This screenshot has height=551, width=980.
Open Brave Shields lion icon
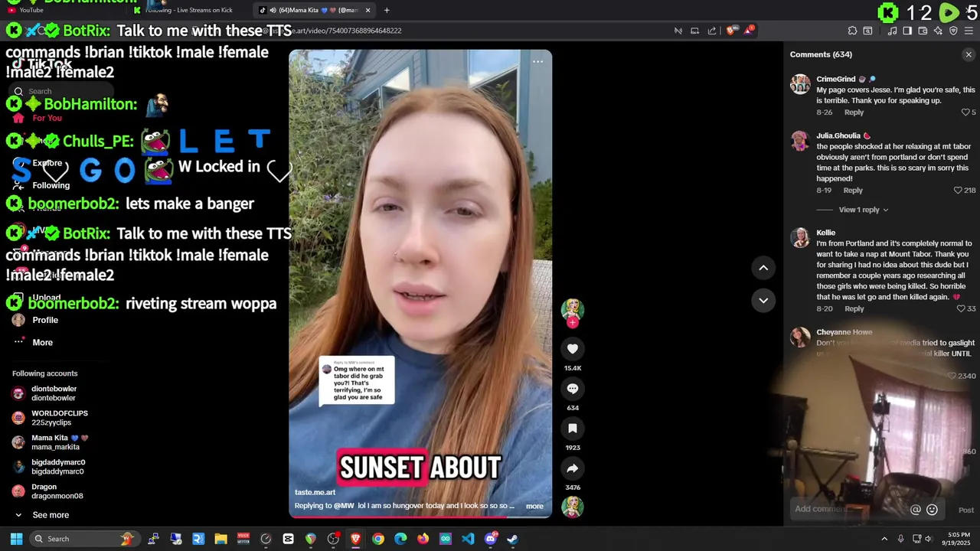[x=731, y=31]
